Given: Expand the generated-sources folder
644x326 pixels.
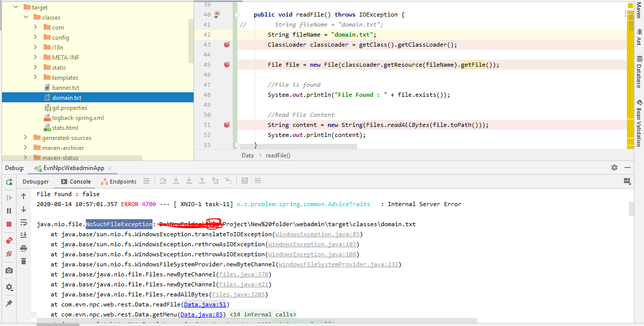Looking at the screenshot, I should click(25, 137).
